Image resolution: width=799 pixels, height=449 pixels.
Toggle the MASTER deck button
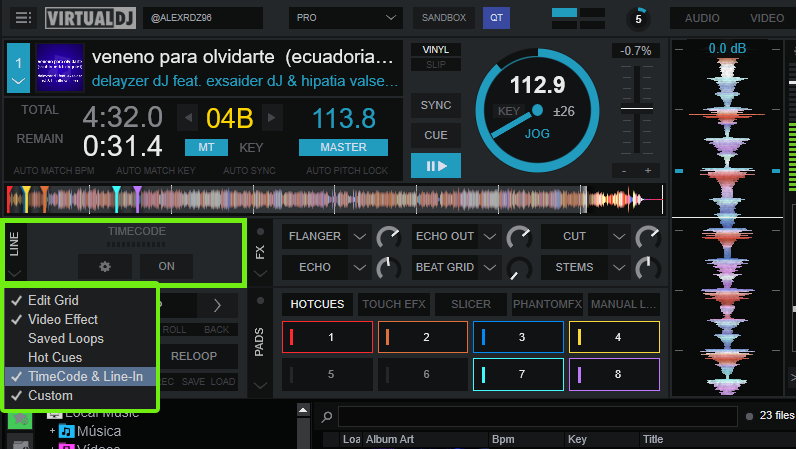pos(343,147)
